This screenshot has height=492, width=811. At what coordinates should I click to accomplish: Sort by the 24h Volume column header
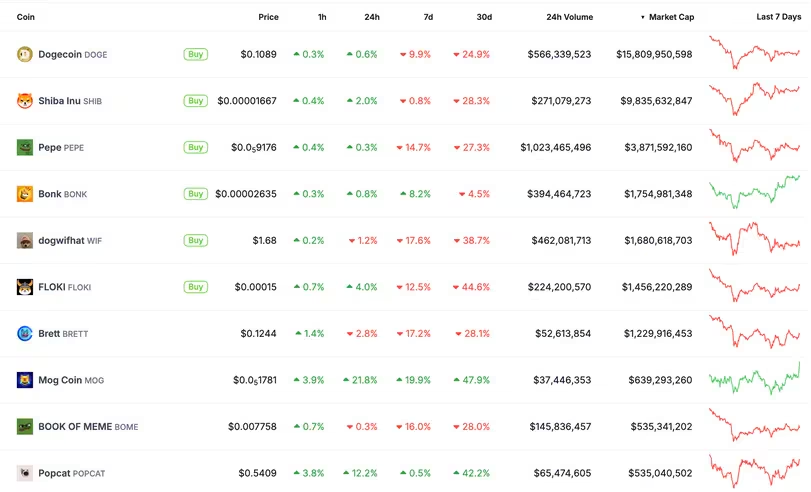tap(569, 17)
